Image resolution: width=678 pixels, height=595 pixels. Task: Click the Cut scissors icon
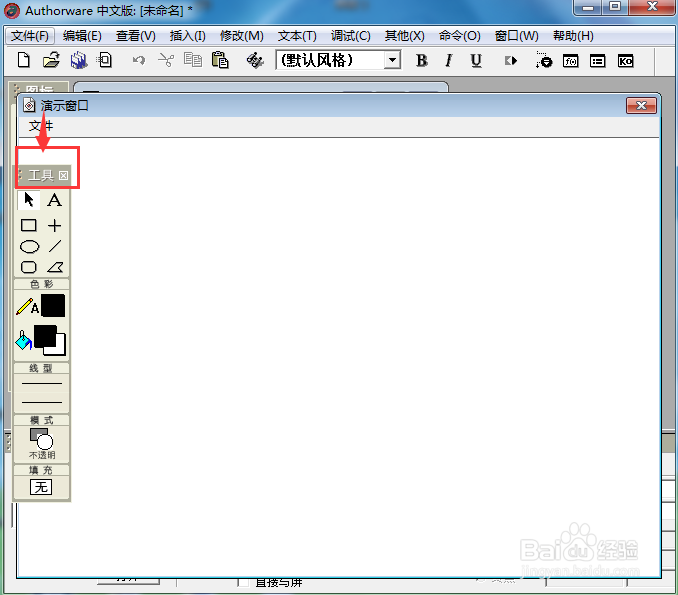(166, 60)
